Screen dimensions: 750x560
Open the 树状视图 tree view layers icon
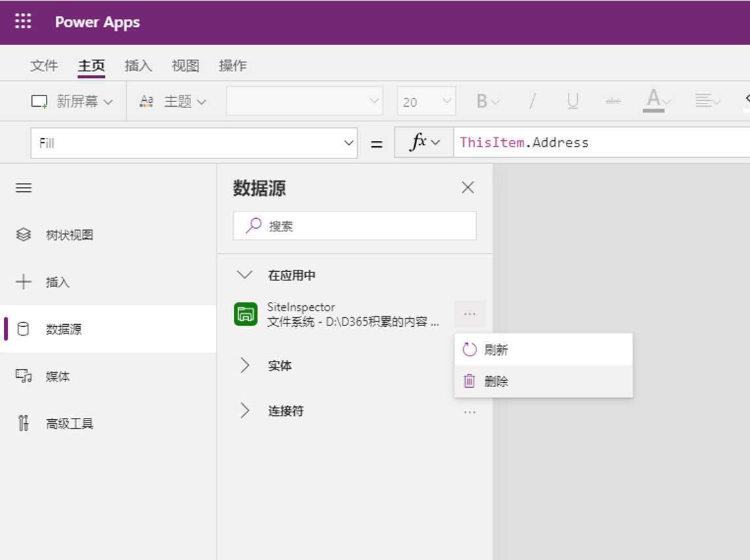click(x=24, y=234)
